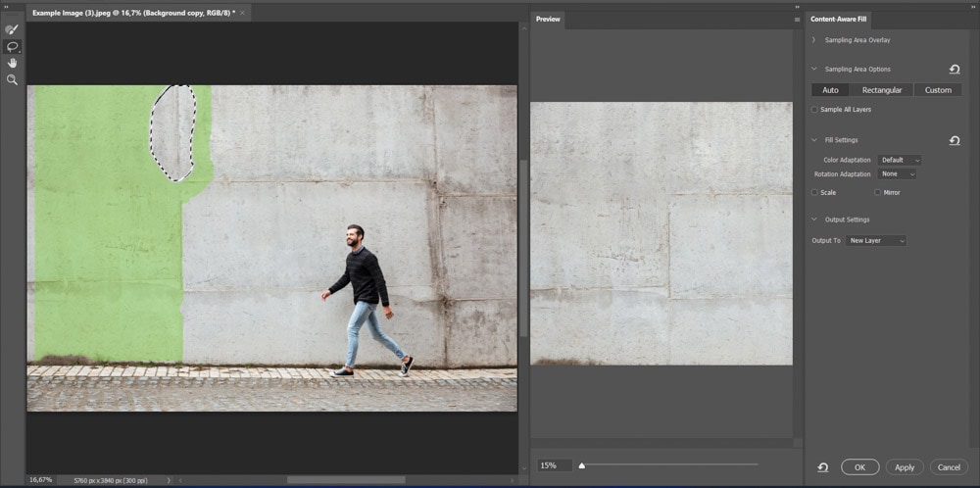Reset Fill Settings to defaults
The height and width of the screenshot is (488, 980).
tap(954, 140)
